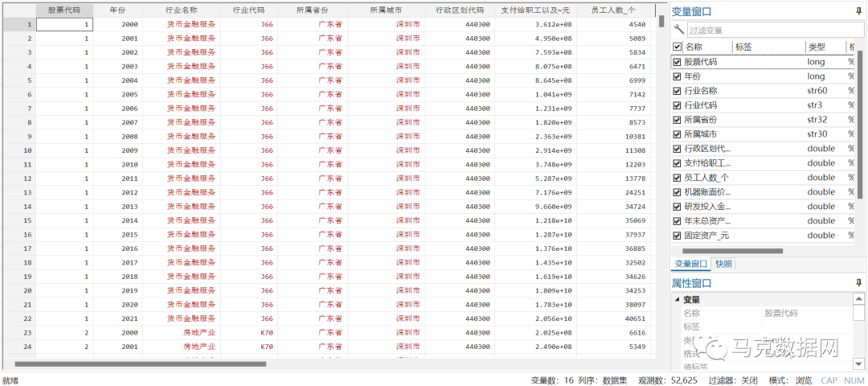The image size is (868, 386).
Task: Click the wrench icon beside the filter box
Action: (x=678, y=31)
